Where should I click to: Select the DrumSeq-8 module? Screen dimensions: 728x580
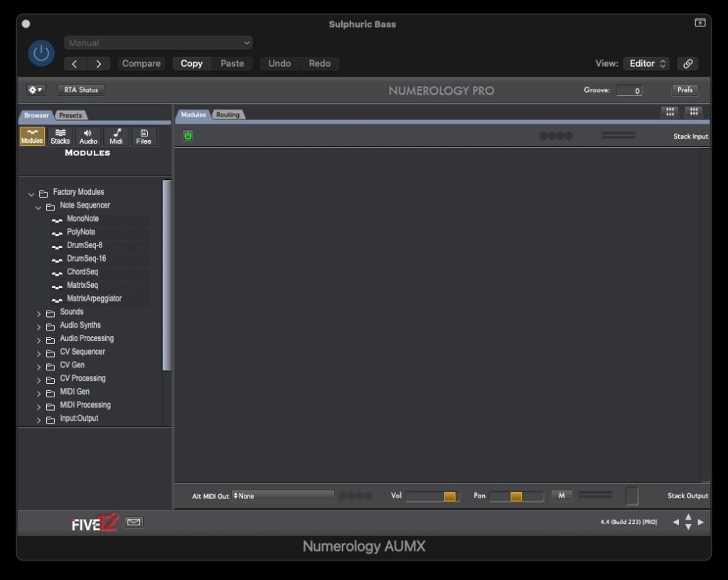(x=85, y=245)
